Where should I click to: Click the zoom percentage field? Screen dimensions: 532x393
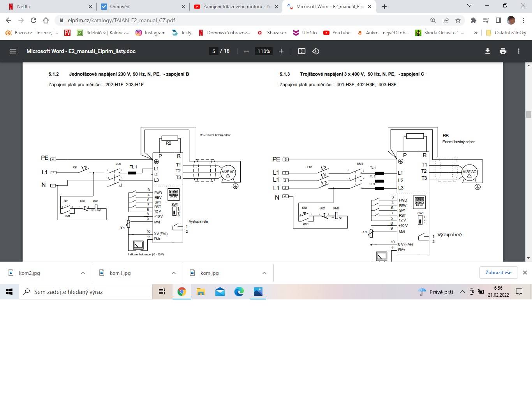coord(264,51)
